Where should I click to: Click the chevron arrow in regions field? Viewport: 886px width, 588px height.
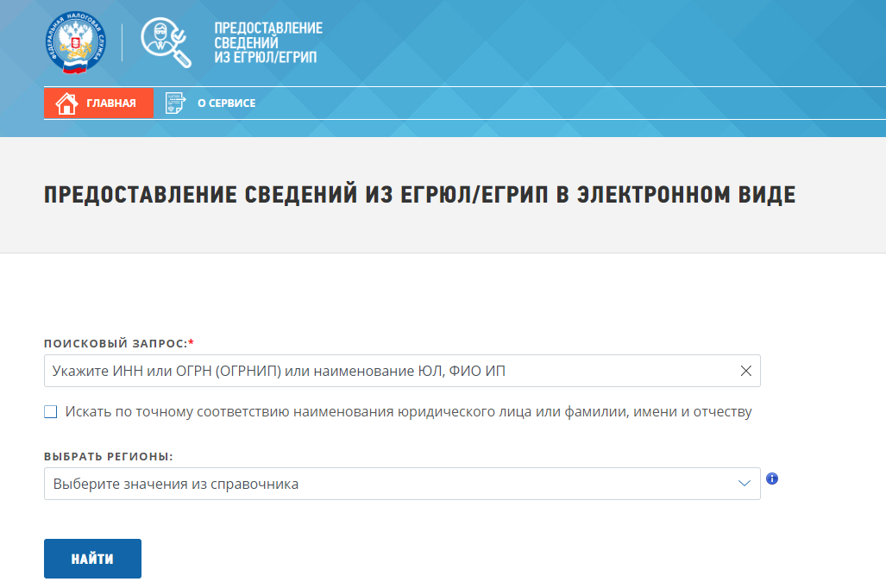[x=745, y=484]
